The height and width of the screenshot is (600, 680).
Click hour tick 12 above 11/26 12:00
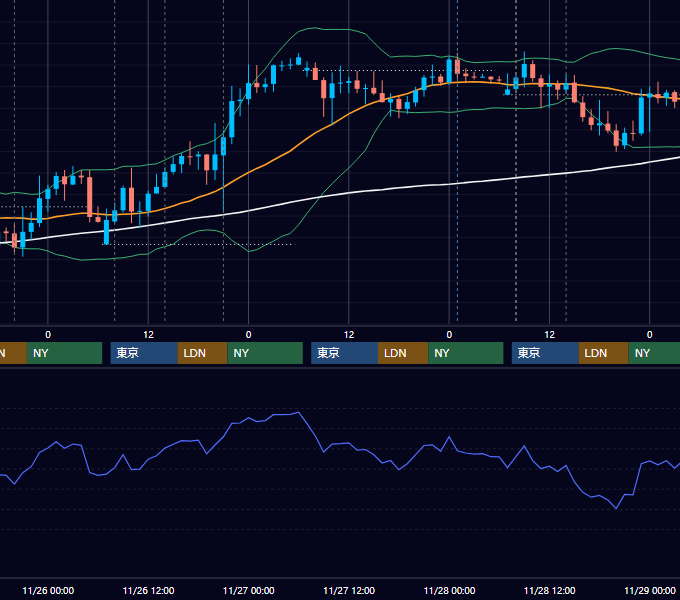coord(148,335)
